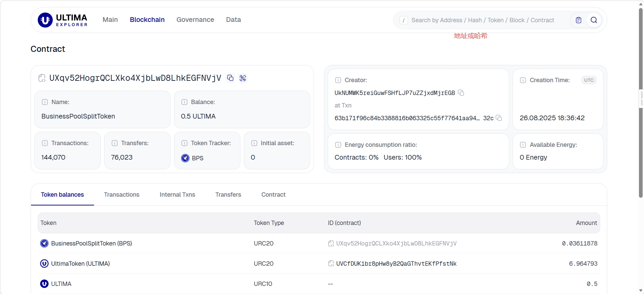Open the Blockchain menu

(147, 20)
